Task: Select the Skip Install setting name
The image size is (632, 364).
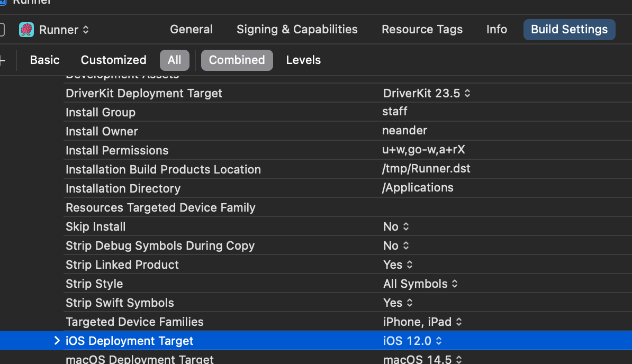Action: coord(95,226)
